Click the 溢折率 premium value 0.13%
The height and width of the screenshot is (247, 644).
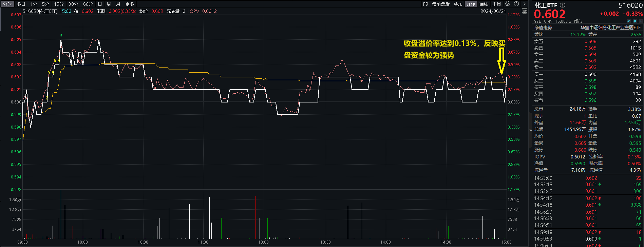coord(634,157)
